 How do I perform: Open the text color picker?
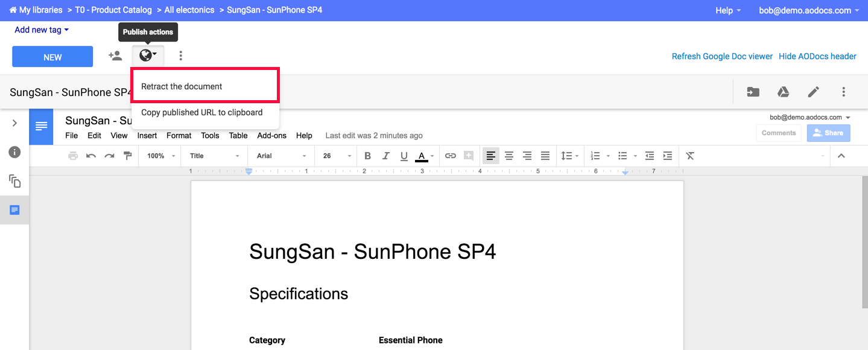point(425,156)
